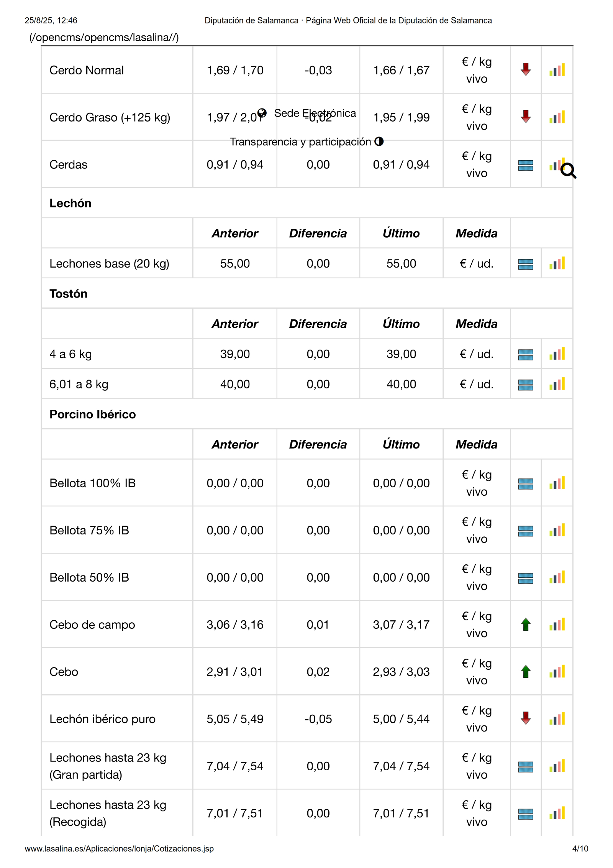Click the globe icon beside Sede Electrónica
Screen dimensions: 613x868
click(x=262, y=113)
